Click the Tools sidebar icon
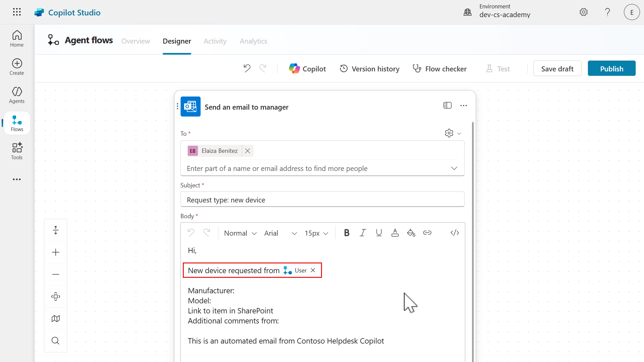644x362 pixels. click(x=16, y=151)
